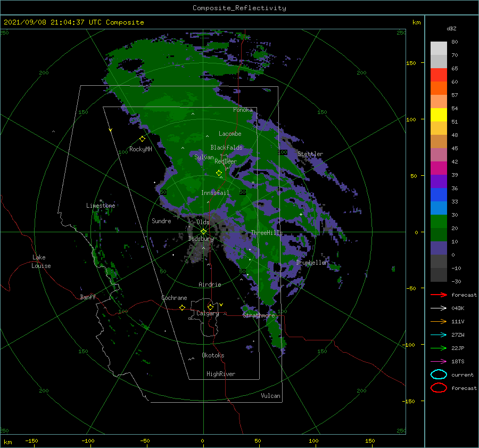The image size is (479, 448).
Task: Click the Innisfail city label
Action: click(x=215, y=193)
